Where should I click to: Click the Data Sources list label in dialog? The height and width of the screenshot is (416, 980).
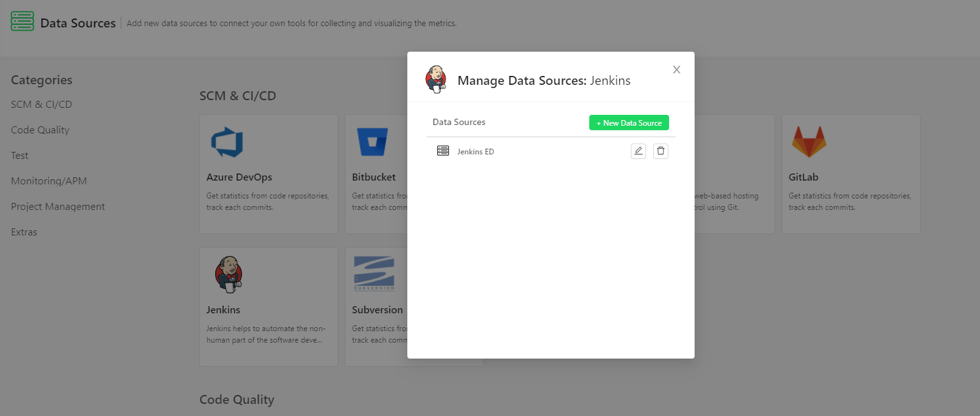click(x=459, y=122)
